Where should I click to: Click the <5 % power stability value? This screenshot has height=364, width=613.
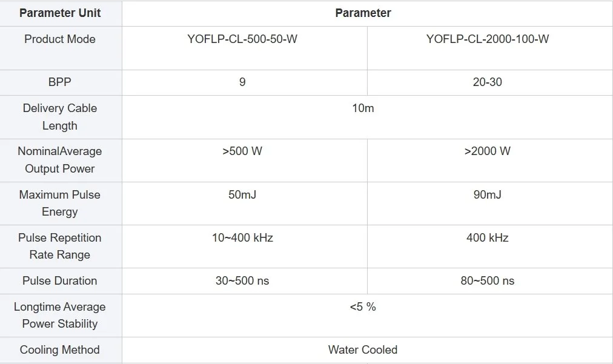363,307
